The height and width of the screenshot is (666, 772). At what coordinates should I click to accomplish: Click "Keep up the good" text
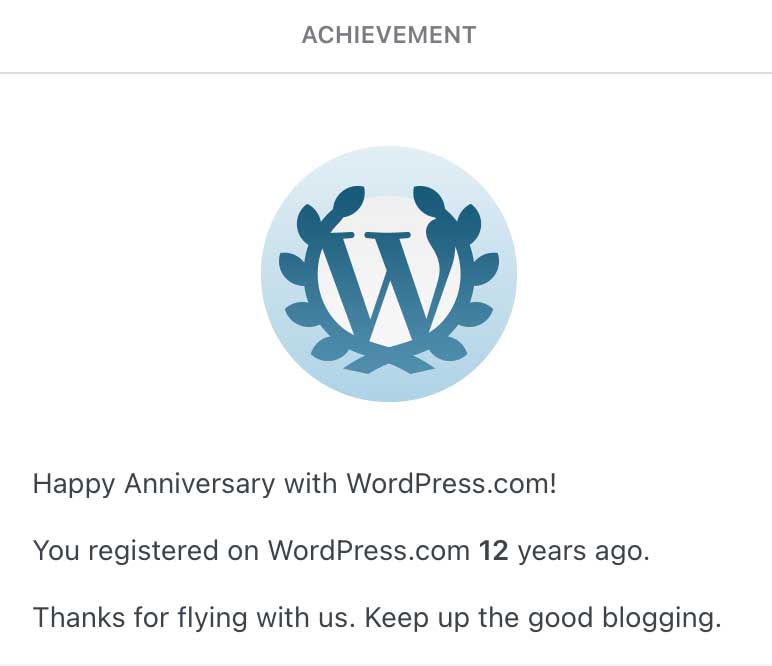[481, 617]
